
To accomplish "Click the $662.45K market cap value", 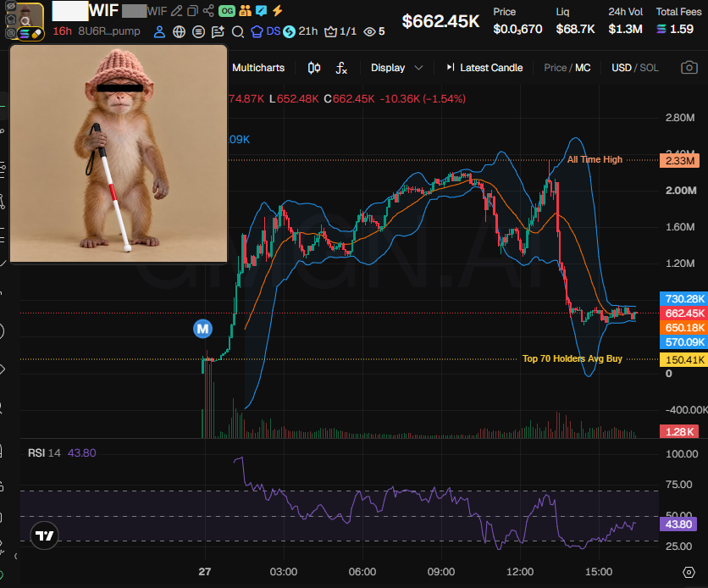I will pyautogui.click(x=440, y=21).
